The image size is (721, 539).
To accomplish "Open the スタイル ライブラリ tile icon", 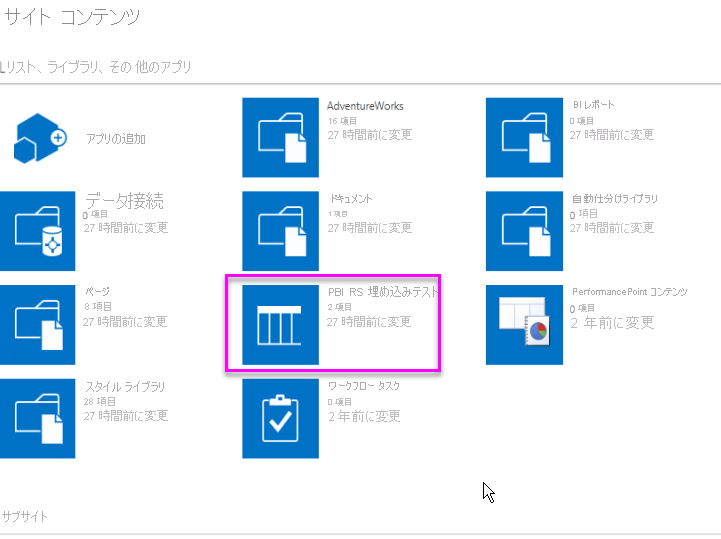I will (x=37, y=419).
